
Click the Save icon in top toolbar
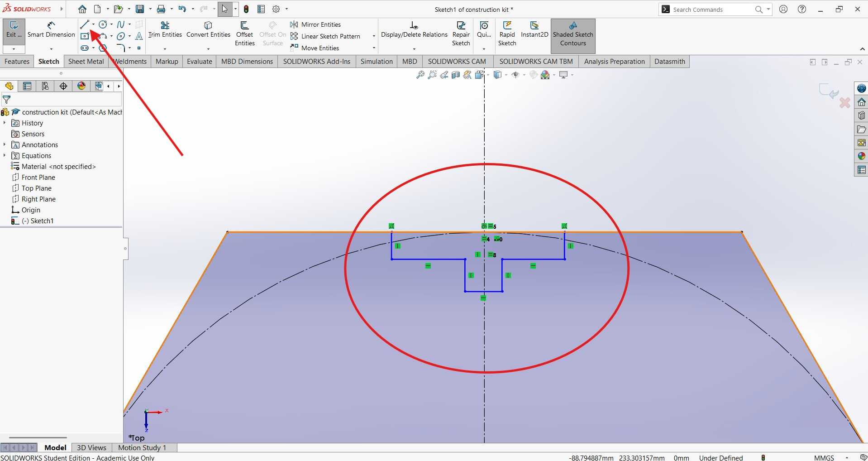pos(140,9)
